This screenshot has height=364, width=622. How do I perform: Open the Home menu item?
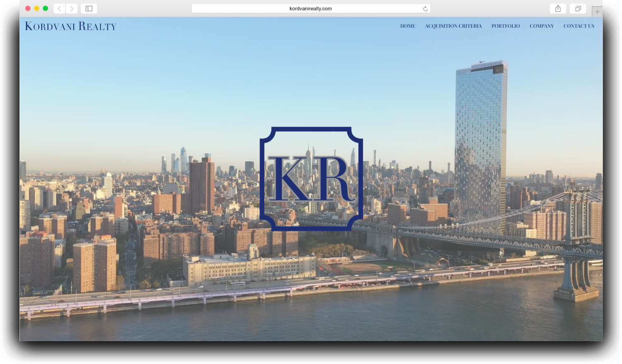(408, 26)
